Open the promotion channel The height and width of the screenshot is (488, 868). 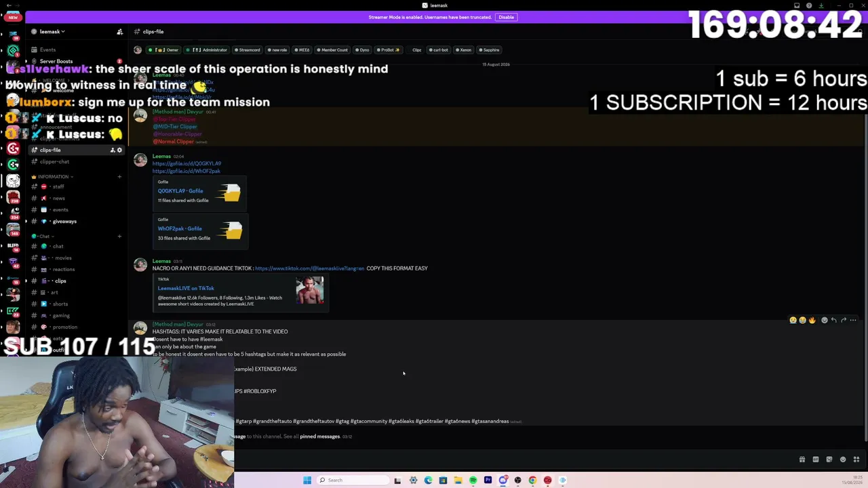[76, 327]
